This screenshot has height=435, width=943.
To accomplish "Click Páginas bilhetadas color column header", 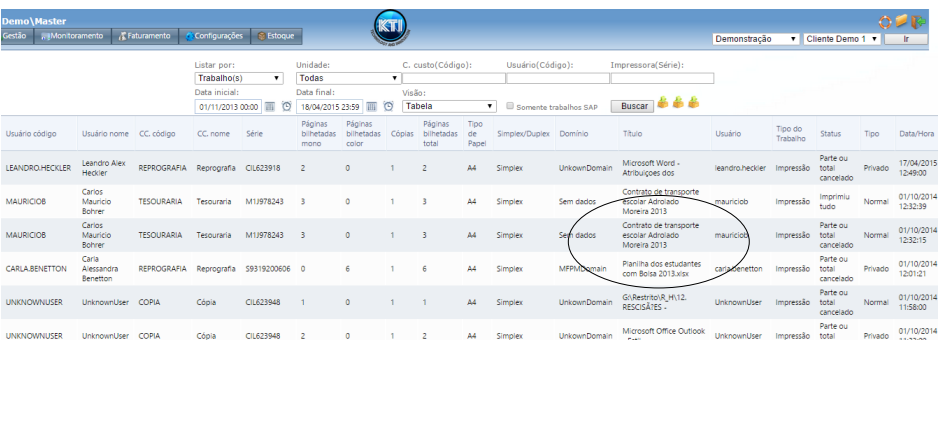I will coord(363,134).
